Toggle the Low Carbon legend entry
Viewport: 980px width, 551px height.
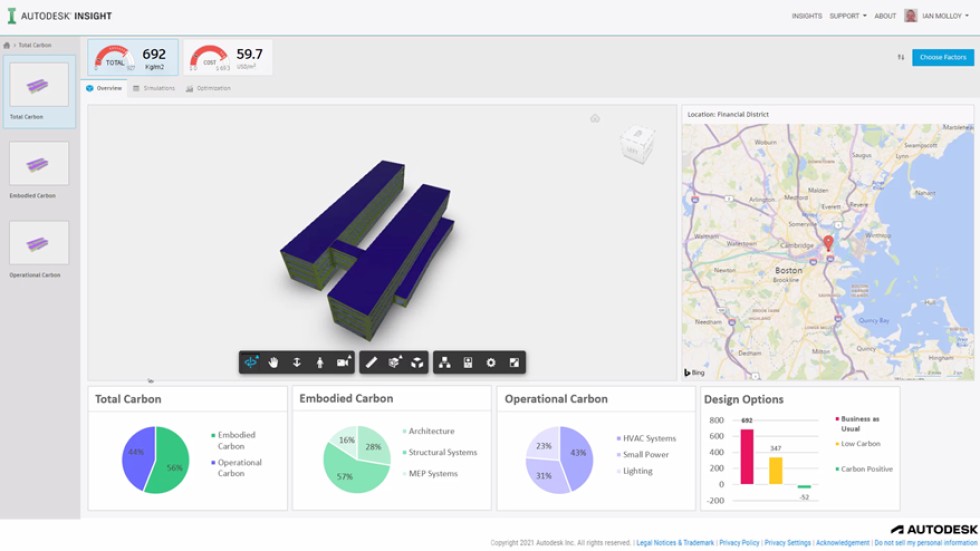858,444
